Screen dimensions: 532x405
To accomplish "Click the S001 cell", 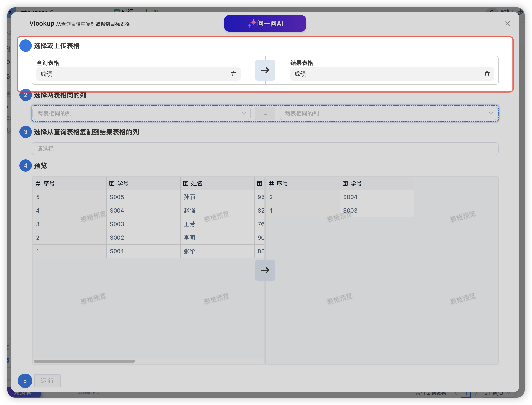I will click(143, 251).
